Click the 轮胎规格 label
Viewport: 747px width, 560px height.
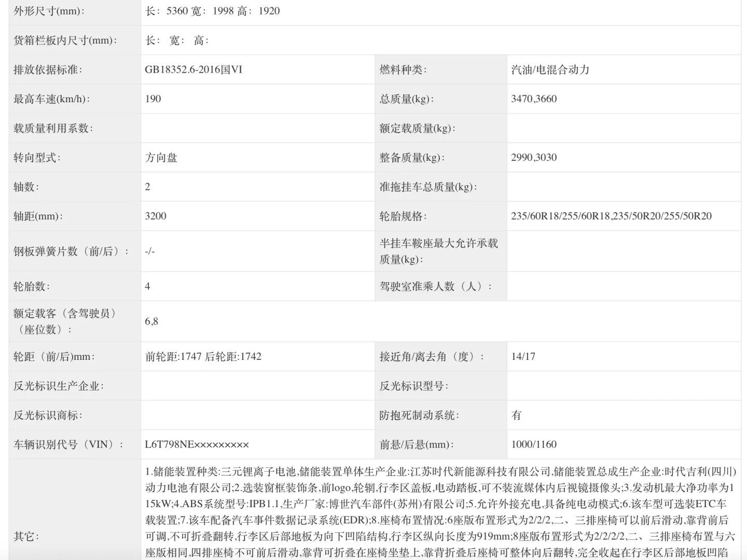click(x=403, y=216)
